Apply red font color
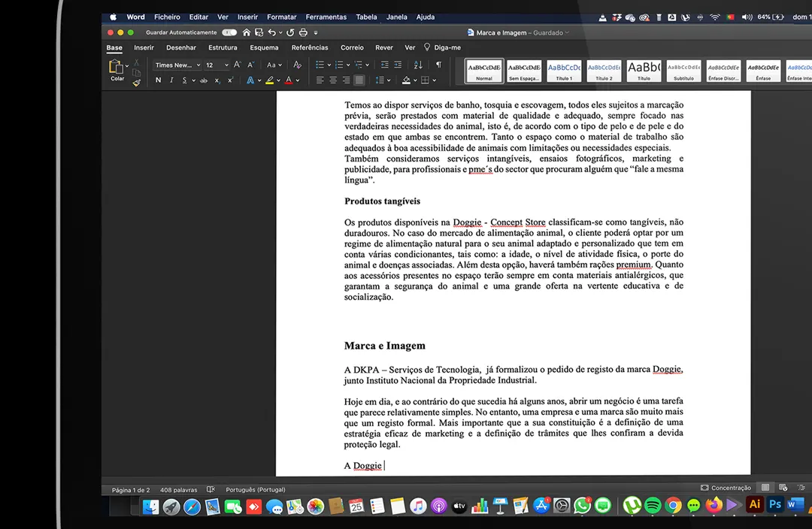 click(288, 80)
